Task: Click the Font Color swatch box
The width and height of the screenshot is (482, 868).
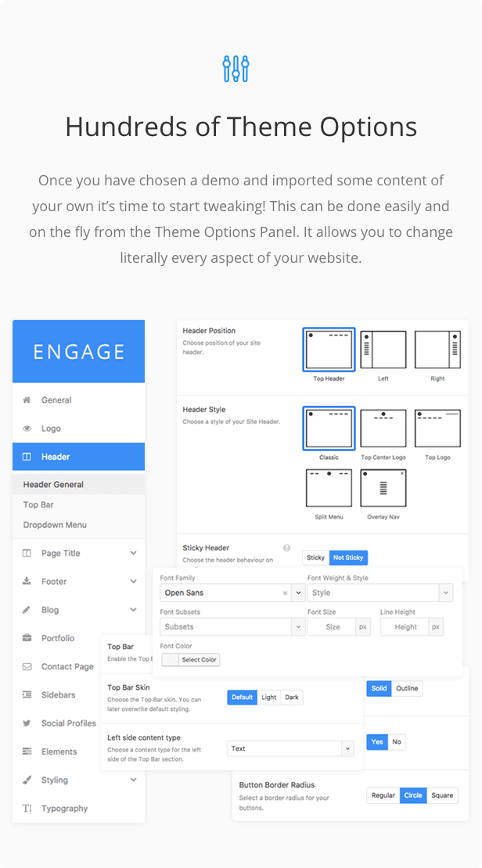Action: point(170,660)
